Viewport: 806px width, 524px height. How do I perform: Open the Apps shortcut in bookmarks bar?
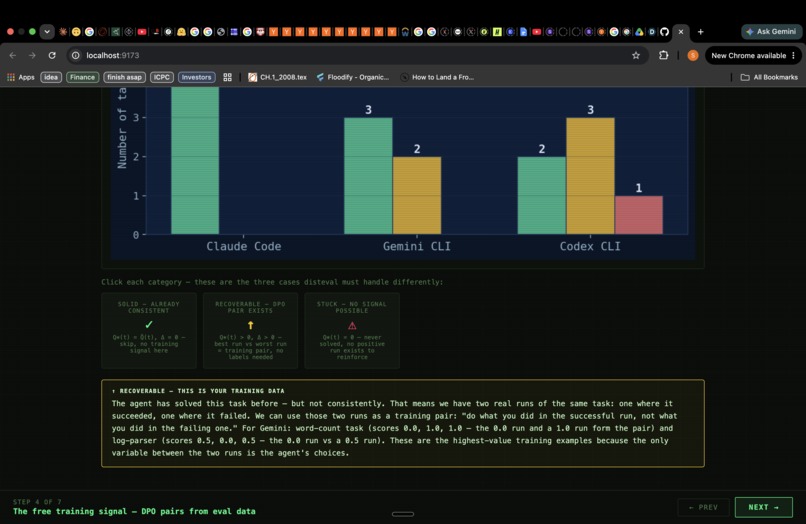click(x=21, y=77)
